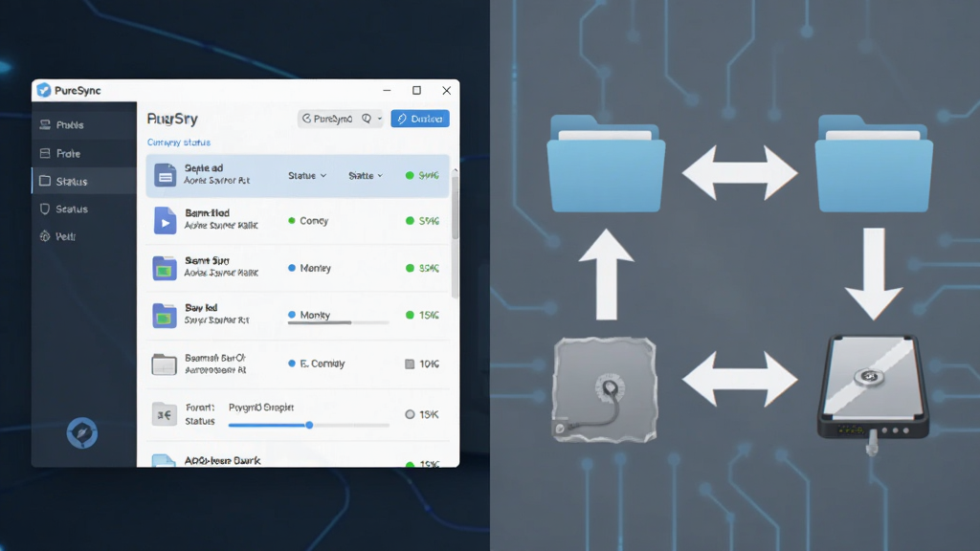The height and width of the screenshot is (551, 980).
Task: Expand the 'Statue' dropdown in the top row
Action: tap(307, 176)
